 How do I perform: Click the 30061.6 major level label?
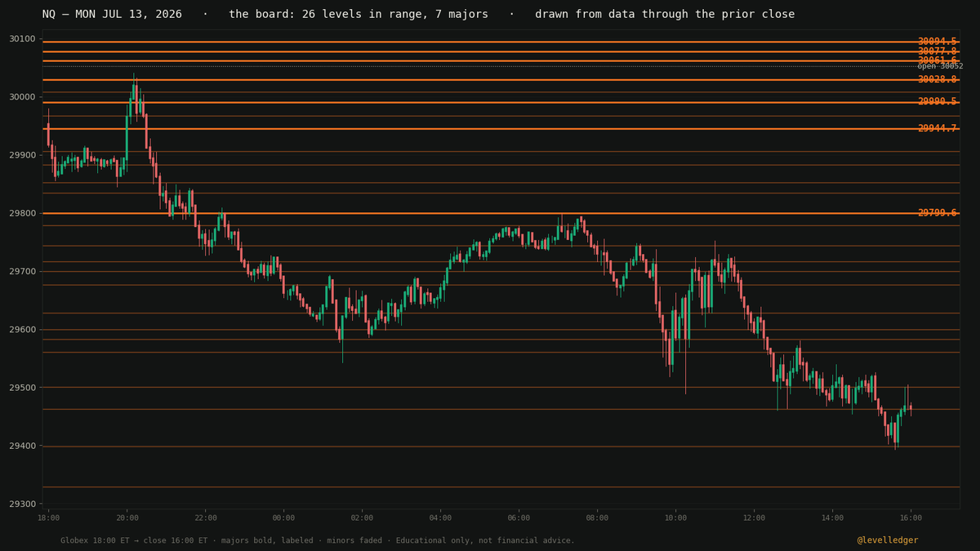tap(937, 60)
